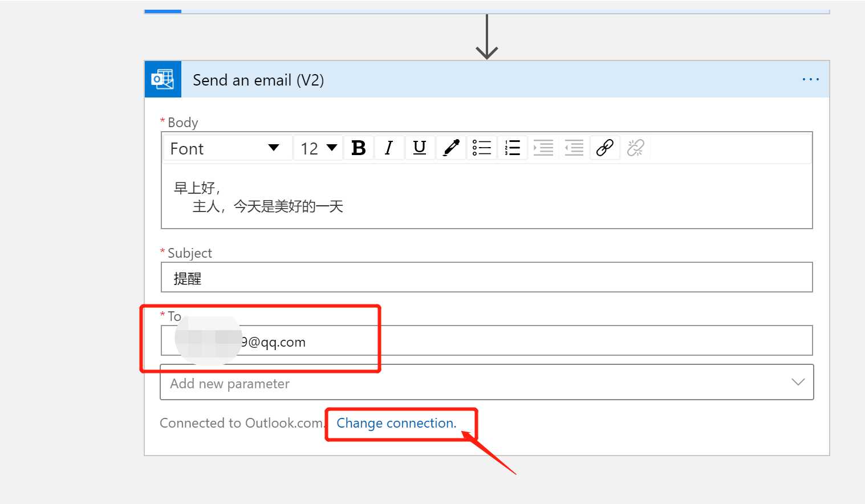Insert a numbered list

[513, 148]
